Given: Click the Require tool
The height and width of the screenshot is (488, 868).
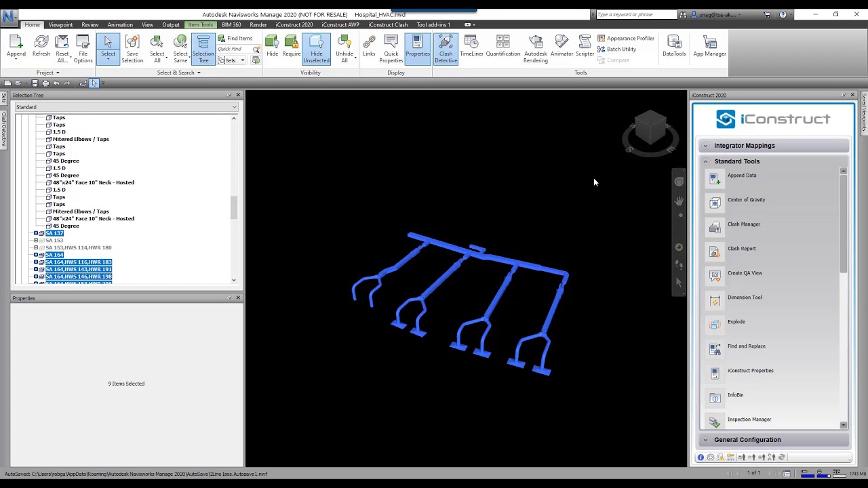Looking at the screenshot, I should (292, 45).
